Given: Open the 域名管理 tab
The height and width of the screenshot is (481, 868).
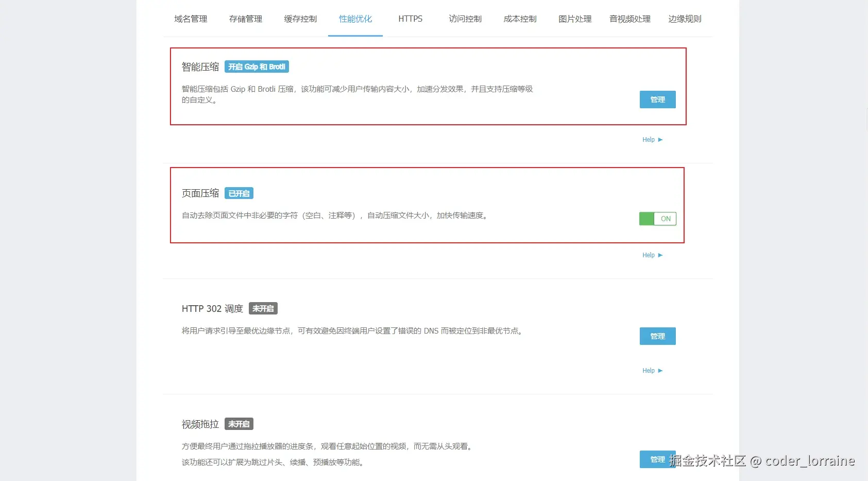Looking at the screenshot, I should tap(191, 19).
